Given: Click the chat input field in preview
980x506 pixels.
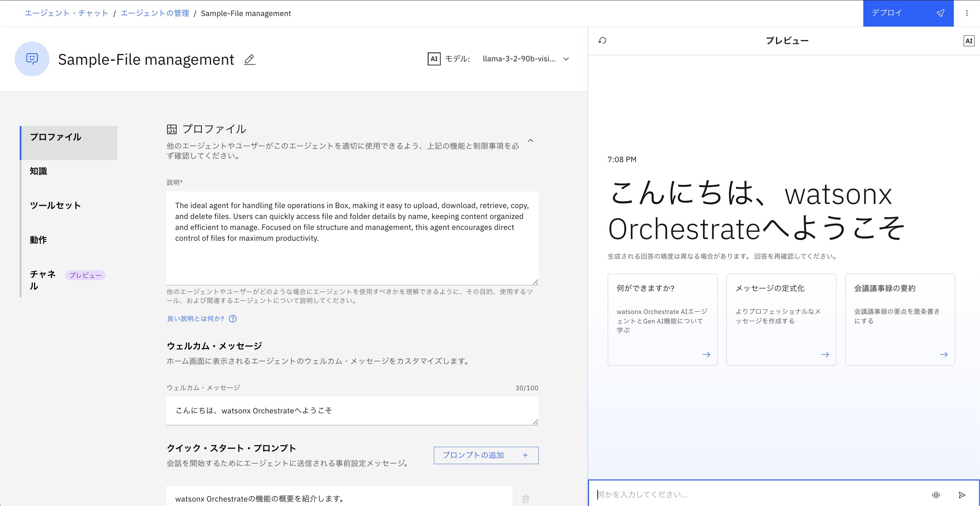Looking at the screenshot, I should click(757, 494).
